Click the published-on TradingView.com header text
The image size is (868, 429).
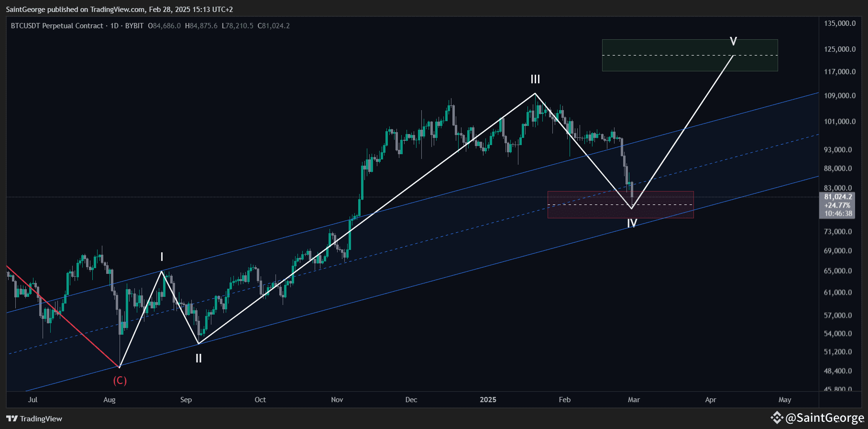tap(120, 10)
